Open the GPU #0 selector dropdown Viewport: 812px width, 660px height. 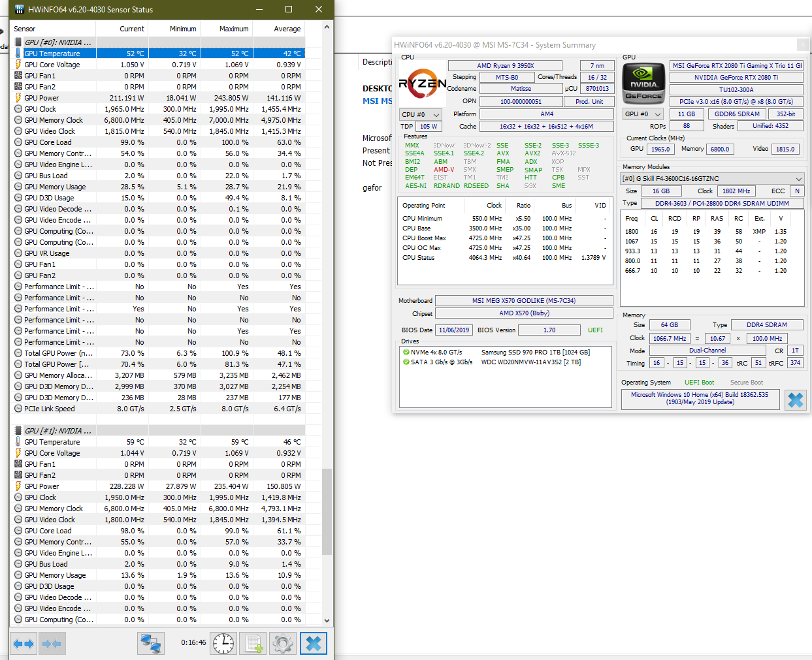pyautogui.click(x=643, y=114)
